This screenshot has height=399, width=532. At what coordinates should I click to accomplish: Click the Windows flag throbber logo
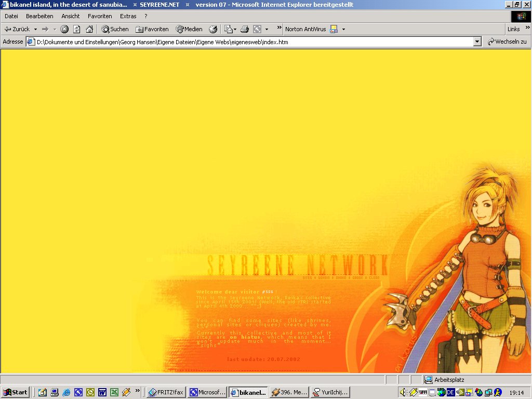coord(521,16)
